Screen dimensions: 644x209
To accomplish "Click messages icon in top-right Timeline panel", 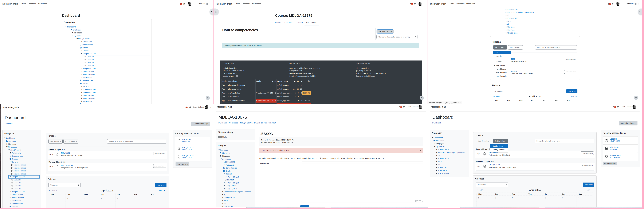I will click(x=613, y=4).
